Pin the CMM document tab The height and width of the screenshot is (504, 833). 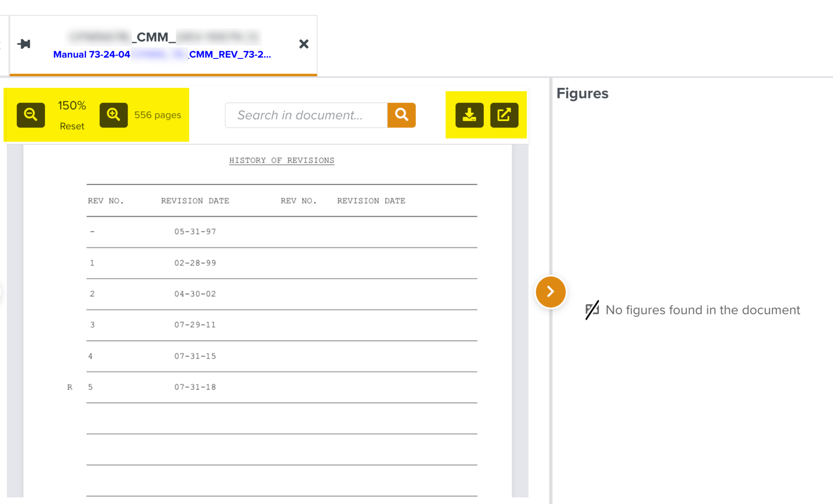tap(24, 44)
